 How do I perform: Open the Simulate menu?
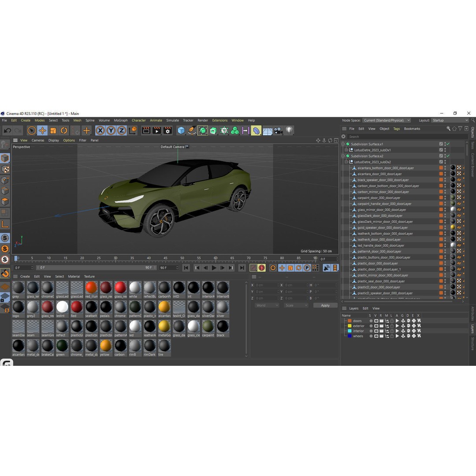click(172, 120)
